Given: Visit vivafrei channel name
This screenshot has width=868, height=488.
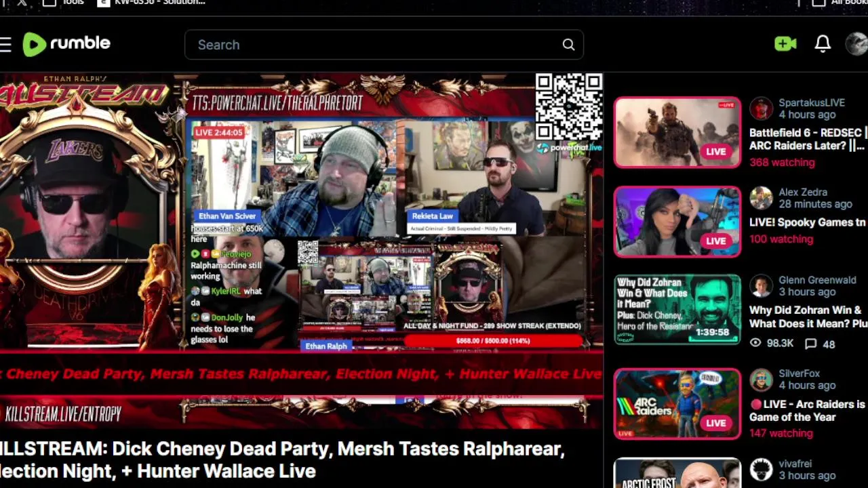Looking at the screenshot, I should pos(795,464).
